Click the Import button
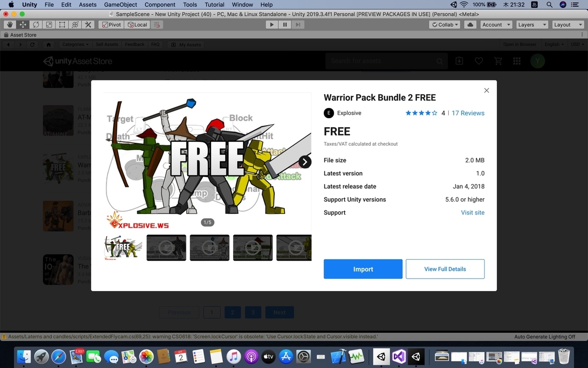Viewport: 588px width, 368px height. click(x=363, y=269)
